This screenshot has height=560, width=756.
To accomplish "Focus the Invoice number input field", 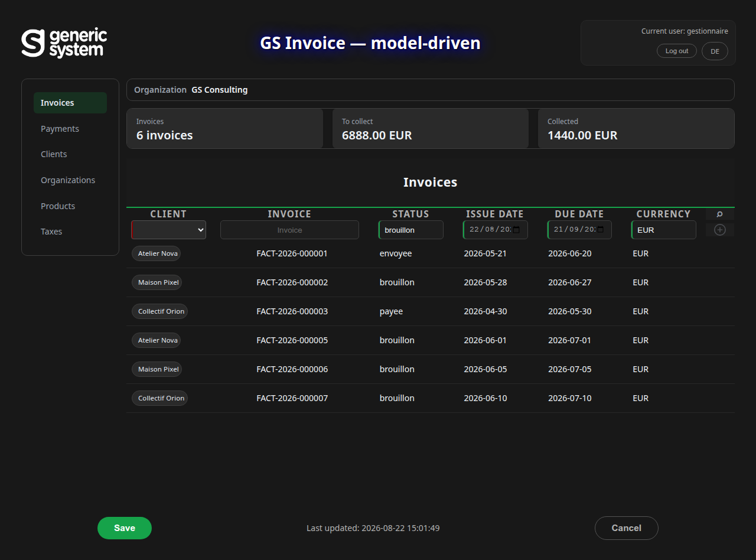I will 289,230.
